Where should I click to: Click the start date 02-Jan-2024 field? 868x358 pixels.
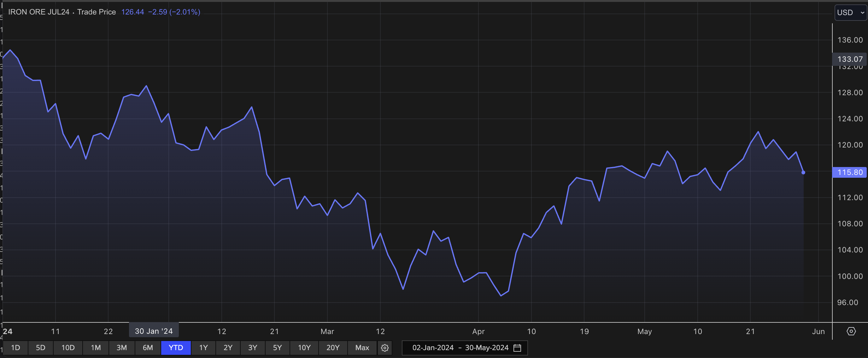[x=433, y=348]
